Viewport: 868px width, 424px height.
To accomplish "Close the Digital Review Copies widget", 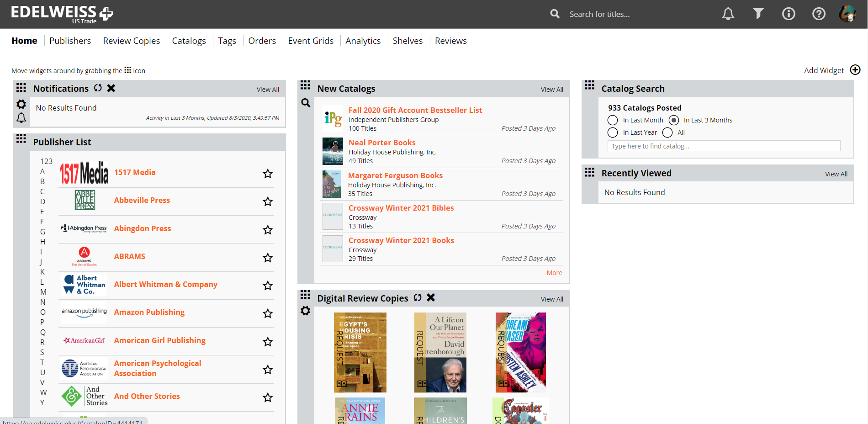I will [431, 297].
